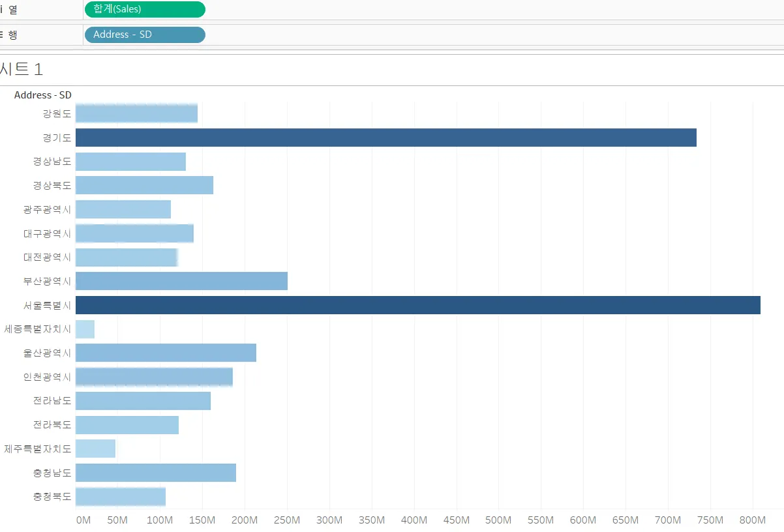The width and height of the screenshot is (784, 532).
Task: Click the 300M axis tick label
Action: coord(329,520)
